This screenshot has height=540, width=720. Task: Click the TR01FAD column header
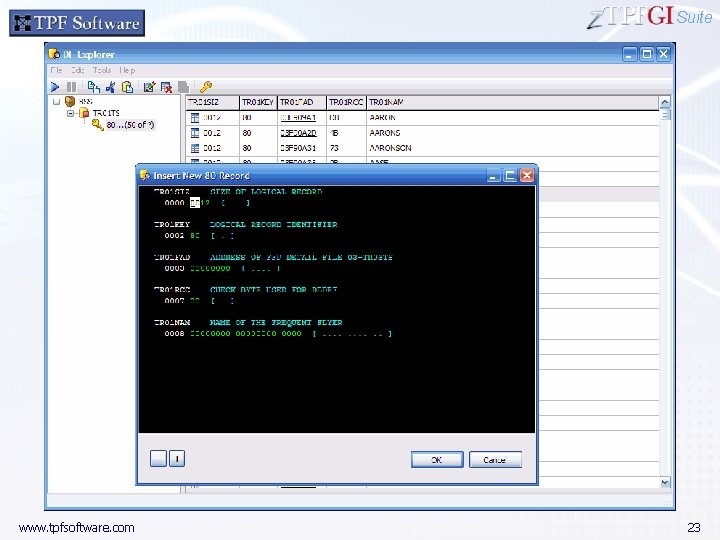pos(302,102)
